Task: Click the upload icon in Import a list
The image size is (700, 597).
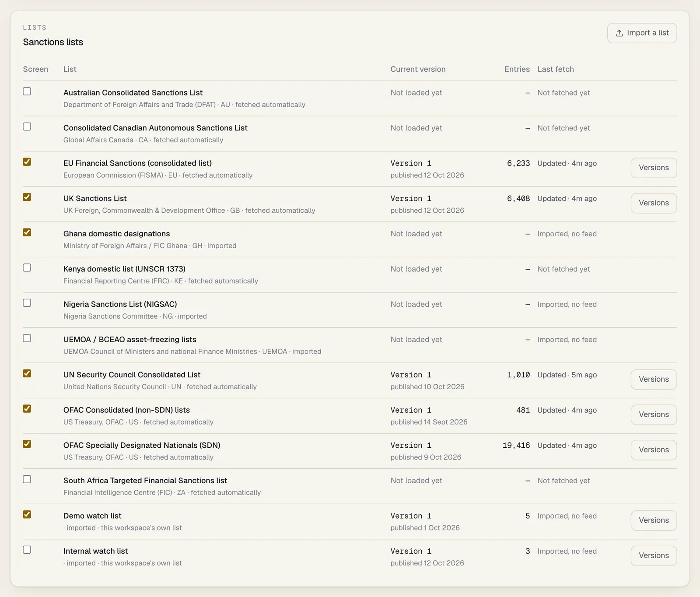Action: (x=619, y=33)
